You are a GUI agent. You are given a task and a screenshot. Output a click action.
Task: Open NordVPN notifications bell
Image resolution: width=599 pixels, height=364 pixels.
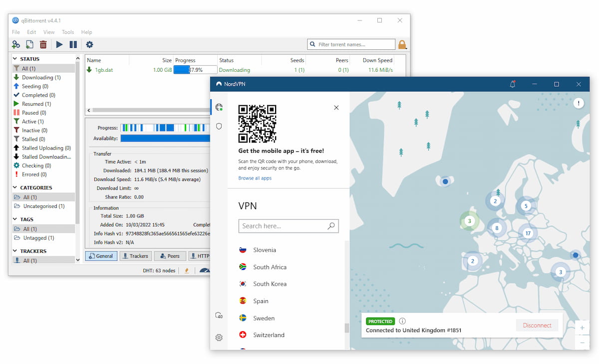coord(512,84)
